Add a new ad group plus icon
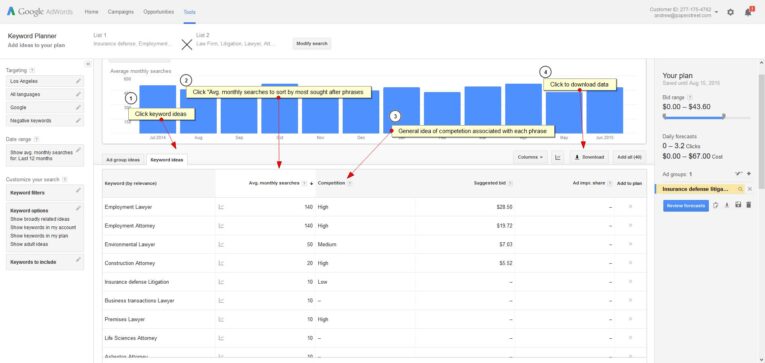765x363 pixels. (x=749, y=174)
